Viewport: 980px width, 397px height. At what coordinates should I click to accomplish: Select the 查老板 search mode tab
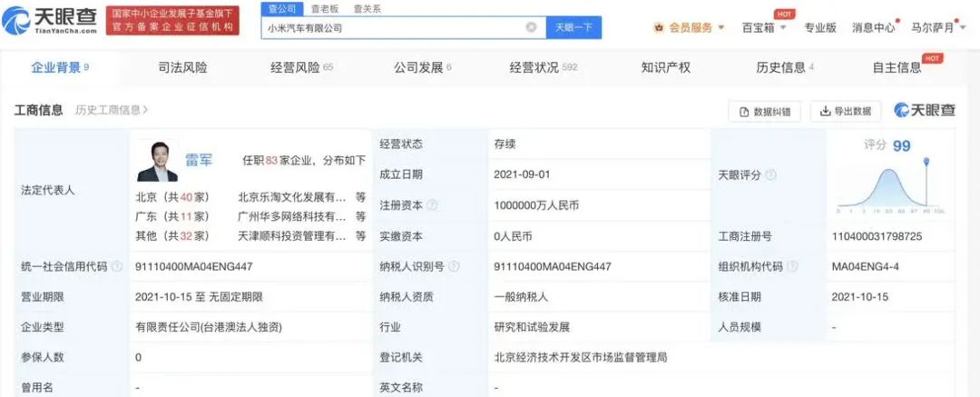click(325, 9)
